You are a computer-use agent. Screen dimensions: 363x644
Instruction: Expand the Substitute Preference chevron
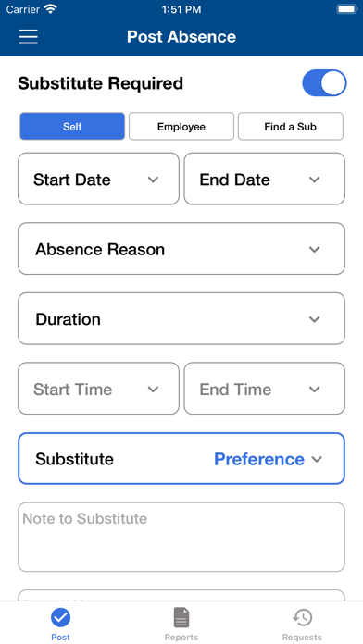[x=317, y=459]
